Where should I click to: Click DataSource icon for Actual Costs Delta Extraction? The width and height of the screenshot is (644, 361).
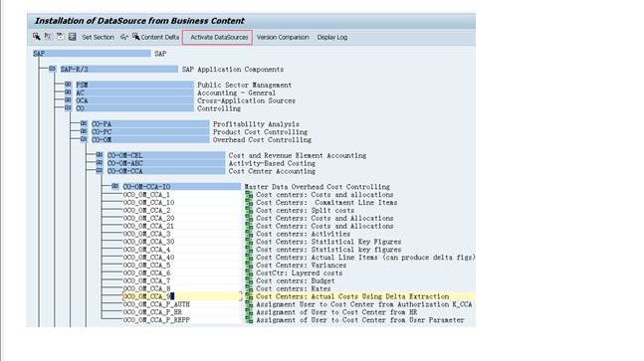pyautogui.click(x=249, y=296)
